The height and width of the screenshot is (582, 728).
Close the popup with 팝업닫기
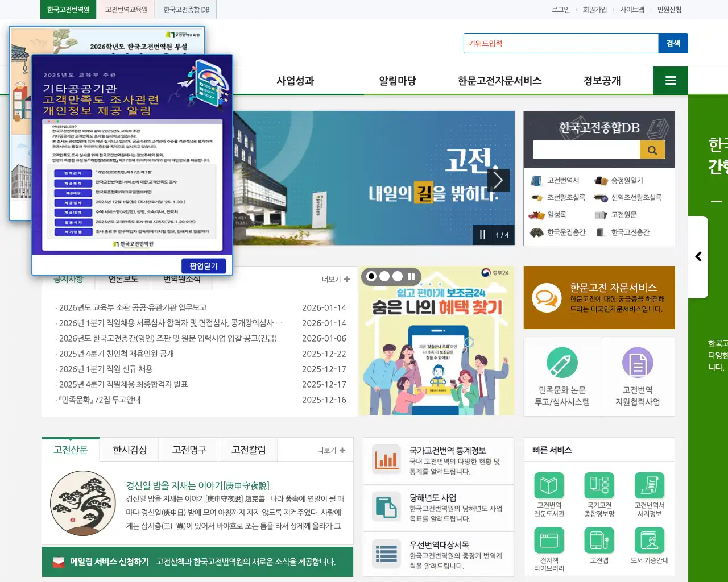203,265
